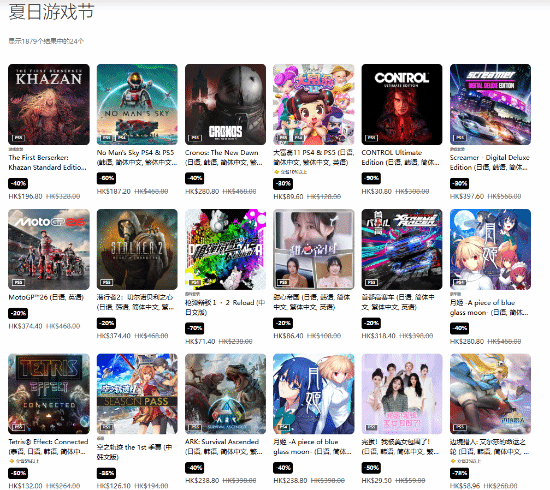550x490 pixels.
Task: Click the ARK Survival Ascended cover image
Action: point(226,394)
